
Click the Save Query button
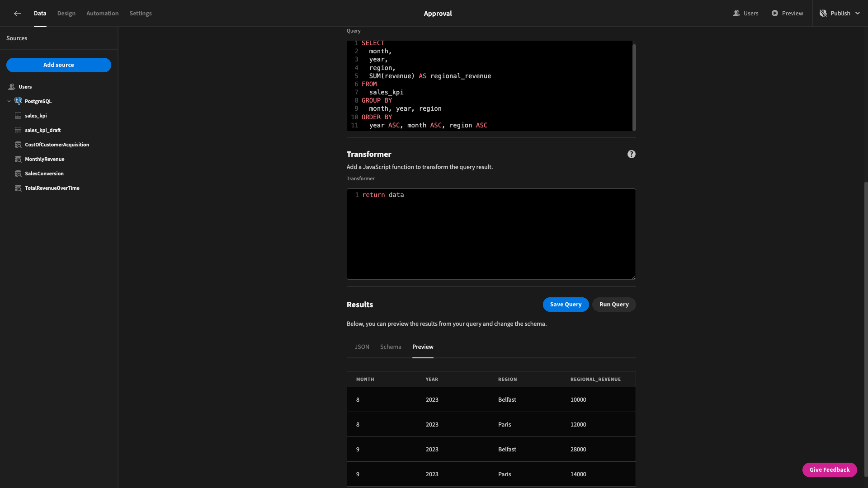[566, 305]
